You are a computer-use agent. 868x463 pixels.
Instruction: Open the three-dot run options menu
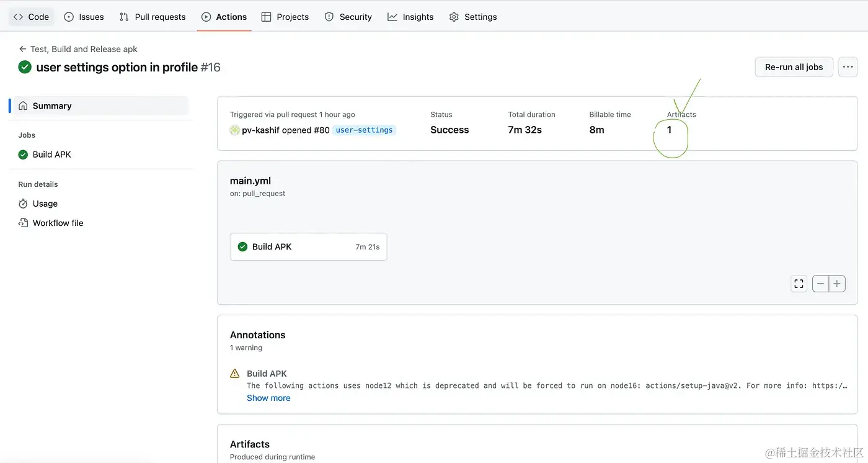point(848,67)
